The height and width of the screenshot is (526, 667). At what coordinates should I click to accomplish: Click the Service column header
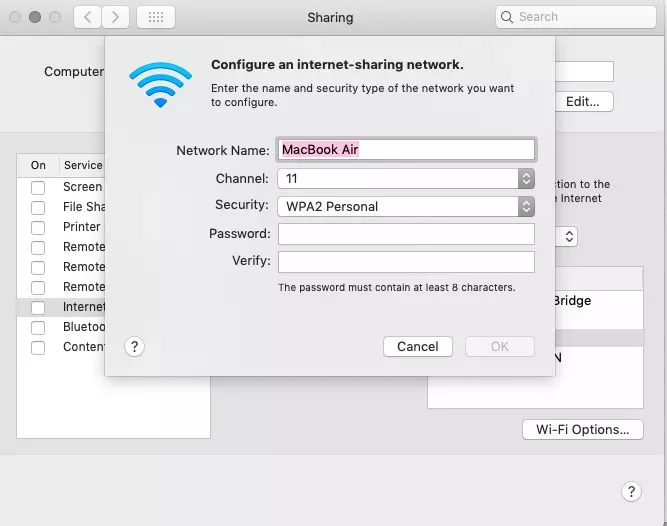click(83, 165)
